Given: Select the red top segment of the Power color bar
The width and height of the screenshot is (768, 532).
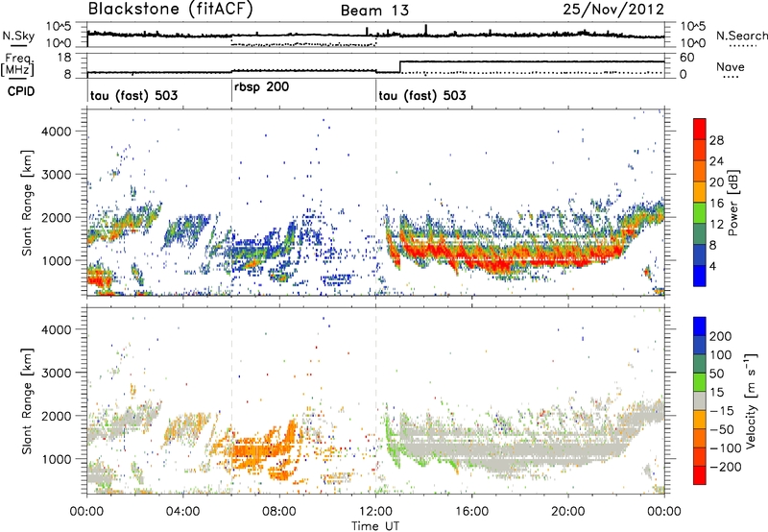Looking at the screenshot, I should pyautogui.click(x=700, y=128).
